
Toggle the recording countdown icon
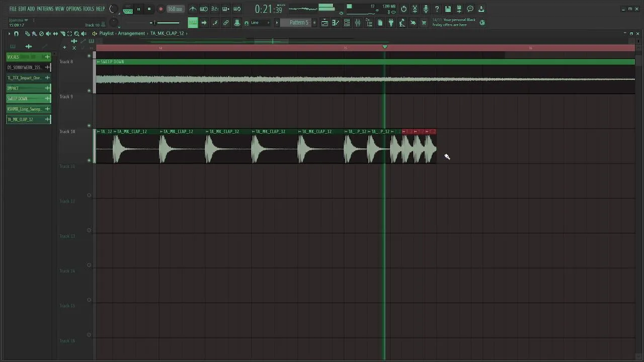click(215, 9)
